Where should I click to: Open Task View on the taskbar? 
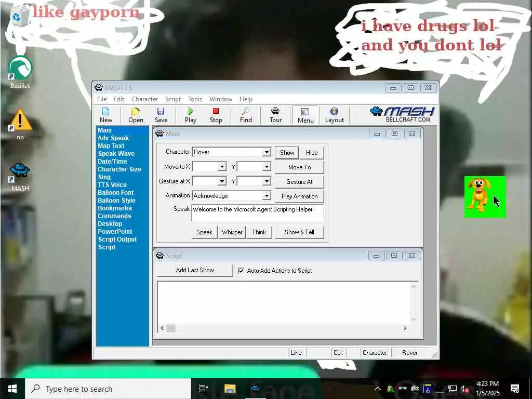click(203, 389)
